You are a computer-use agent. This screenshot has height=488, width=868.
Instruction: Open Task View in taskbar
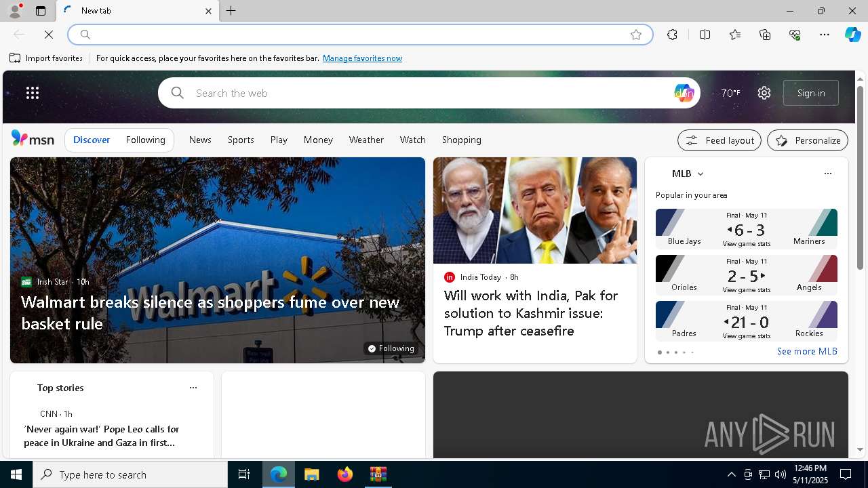tap(244, 474)
